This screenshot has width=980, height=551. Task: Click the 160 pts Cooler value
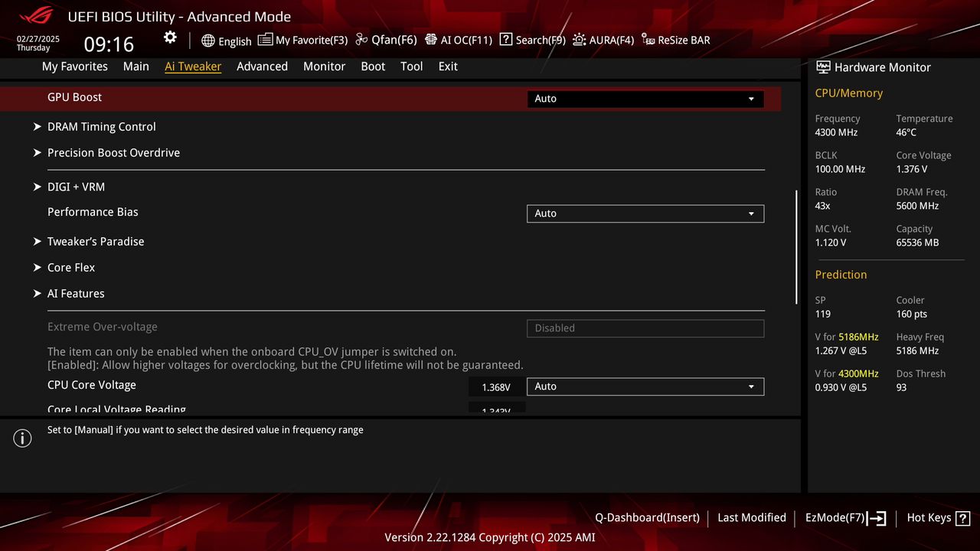click(x=911, y=314)
